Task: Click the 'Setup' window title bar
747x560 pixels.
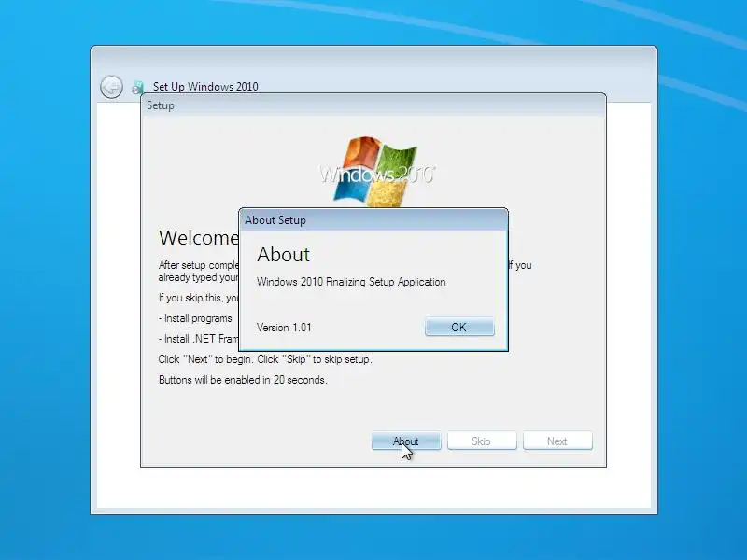Action: click(x=373, y=105)
